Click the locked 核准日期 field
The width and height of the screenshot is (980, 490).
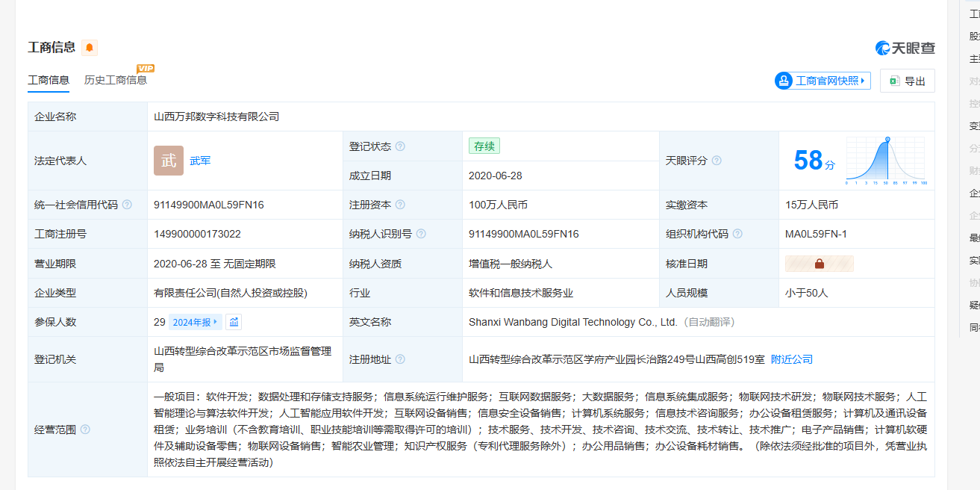(x=819, y=264)
